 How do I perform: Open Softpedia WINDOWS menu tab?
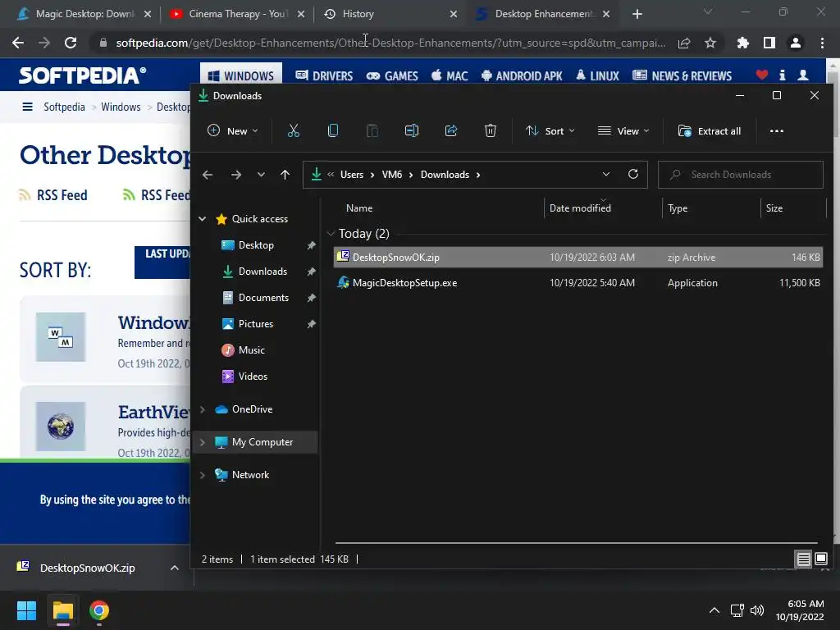240,76
